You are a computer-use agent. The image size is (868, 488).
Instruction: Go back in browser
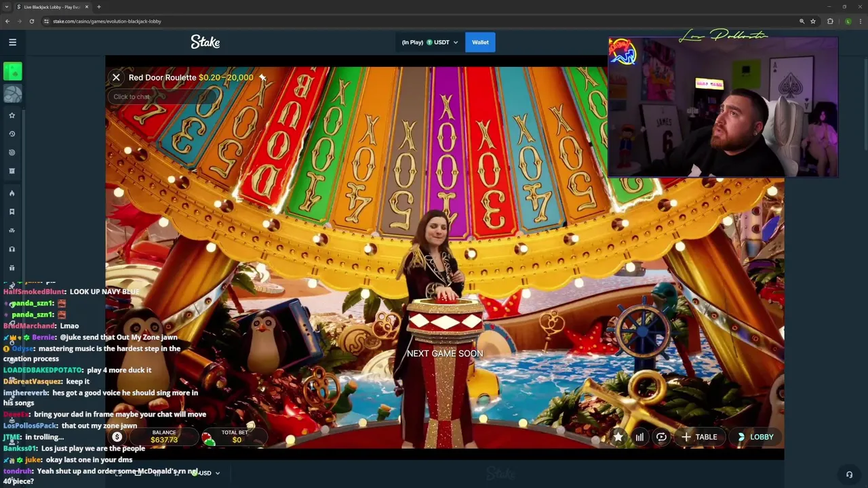click(x=7, y=21)
